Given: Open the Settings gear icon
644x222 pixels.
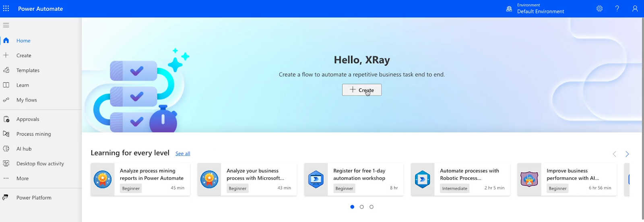Looking at the screenshot, I should [x=600, y=8].
